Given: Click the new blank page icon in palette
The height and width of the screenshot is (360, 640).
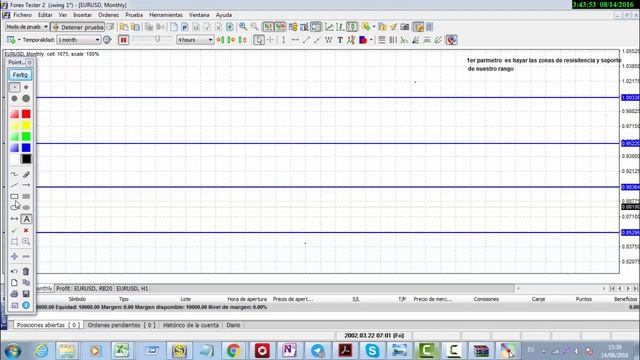Looking at the screenshot, I should click(14, 282).
